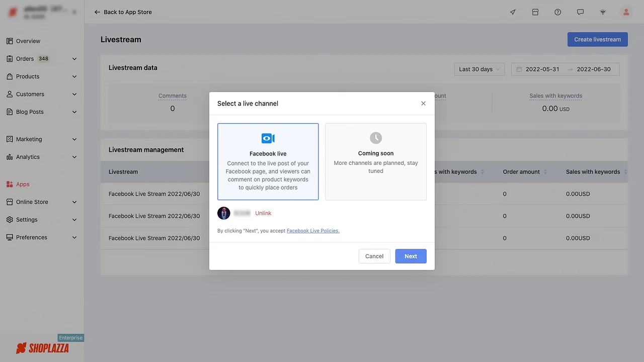
Task: Click the network status wifi icon
Action: (603, 12)
